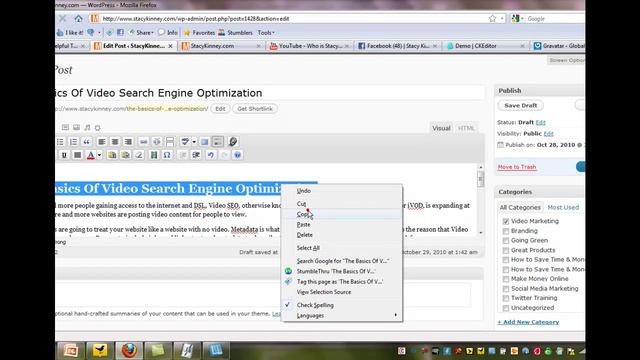
Task: Click Edit button beside the permalink
Action: (220, 109)
